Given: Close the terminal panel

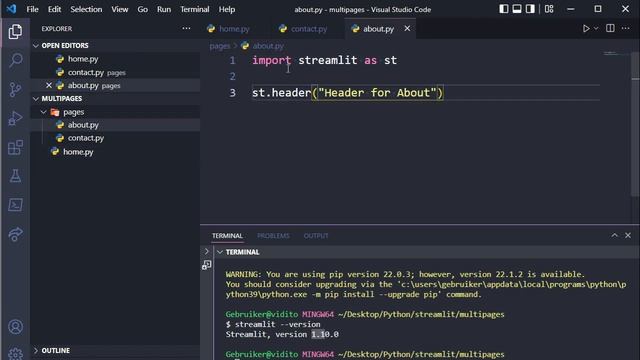Looking at the screenshot, I should pos(628,236).
